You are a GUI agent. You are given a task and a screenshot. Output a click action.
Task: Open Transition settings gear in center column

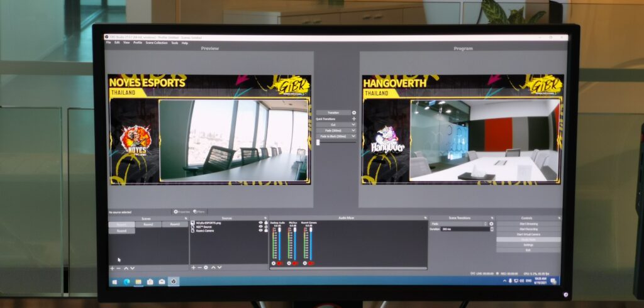(354, 113)
